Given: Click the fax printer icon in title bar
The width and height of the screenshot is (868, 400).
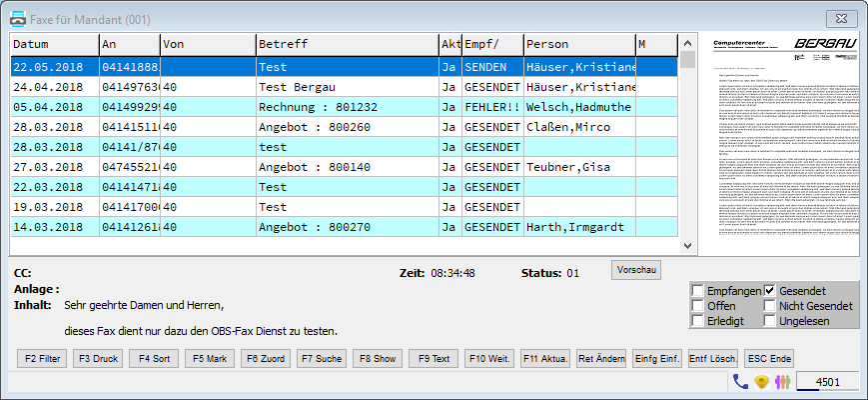Looking at the screenshot, I should point(17,16).
